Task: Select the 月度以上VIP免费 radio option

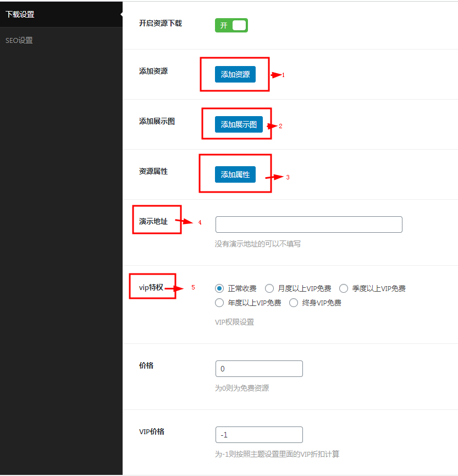Action: point(269,288)
